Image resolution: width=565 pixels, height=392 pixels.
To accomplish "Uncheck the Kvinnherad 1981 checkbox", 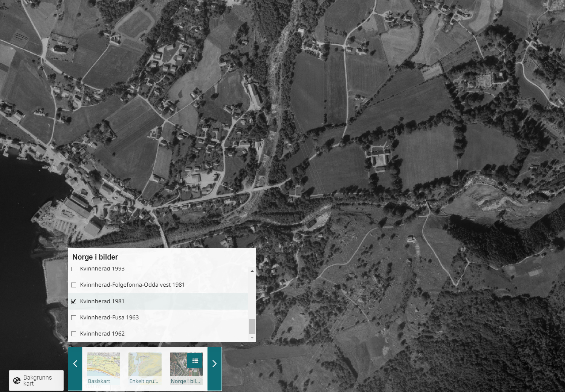I will point(74,301).
